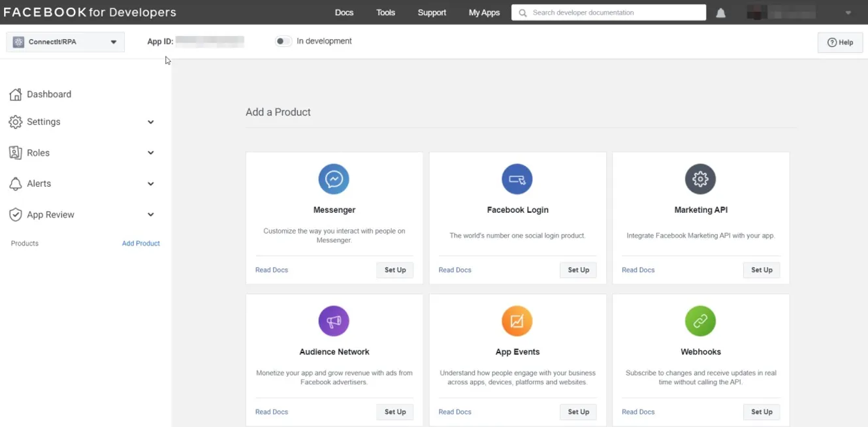Open the Docs menu in header

click(344, 12)
